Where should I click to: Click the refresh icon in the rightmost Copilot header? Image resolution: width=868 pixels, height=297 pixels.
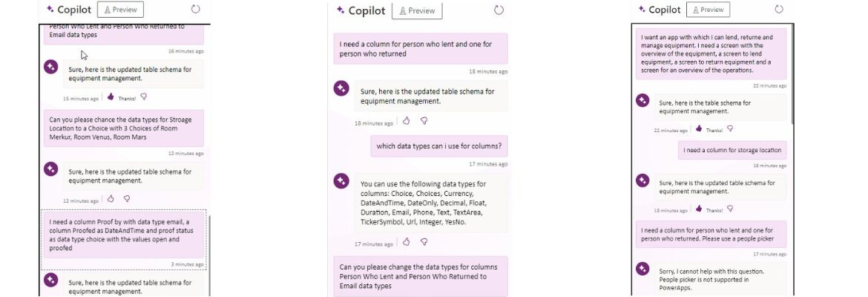click(779, 10)
